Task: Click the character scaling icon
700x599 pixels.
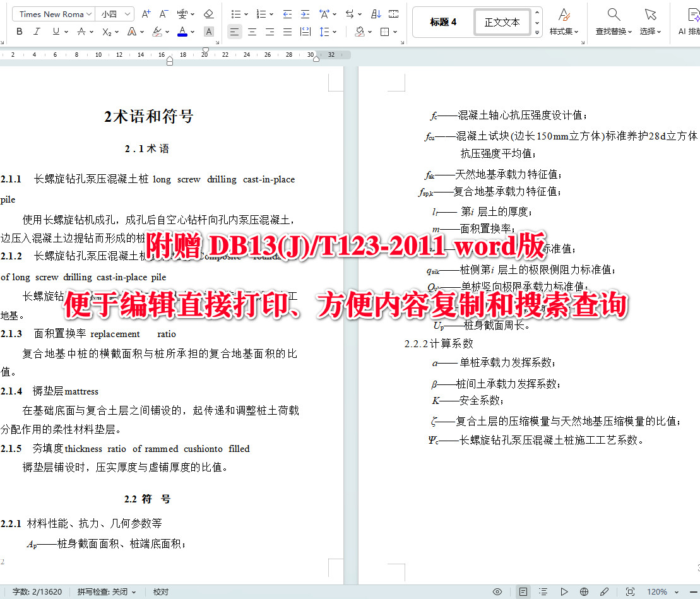Action: [x=324, y=15]
